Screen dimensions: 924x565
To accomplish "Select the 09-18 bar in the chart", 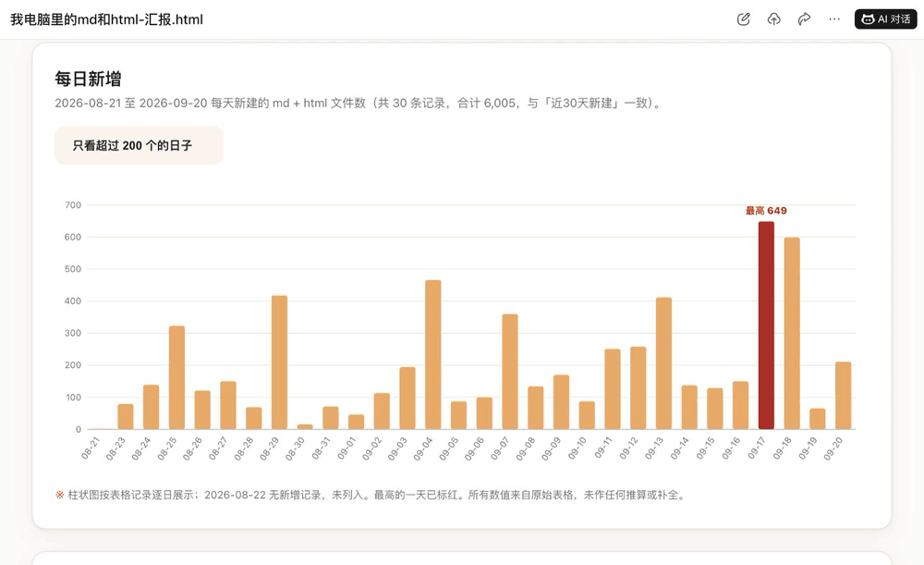I will (792, 333).
